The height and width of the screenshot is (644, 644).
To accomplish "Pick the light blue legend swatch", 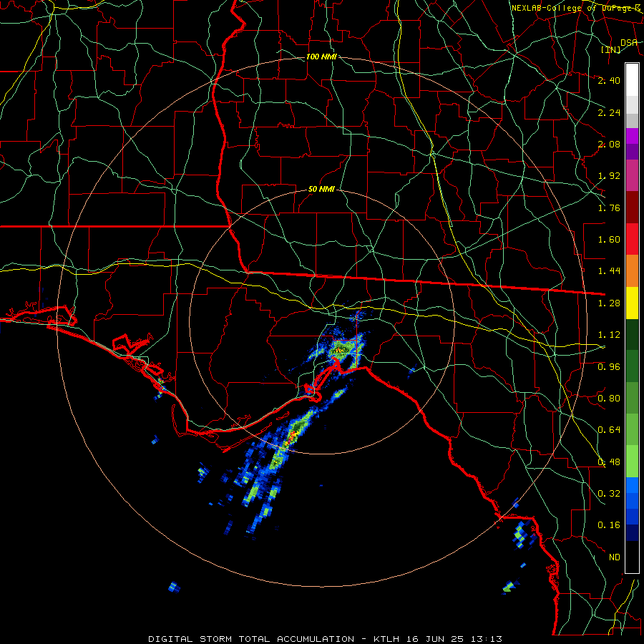I will coord(632,486).
